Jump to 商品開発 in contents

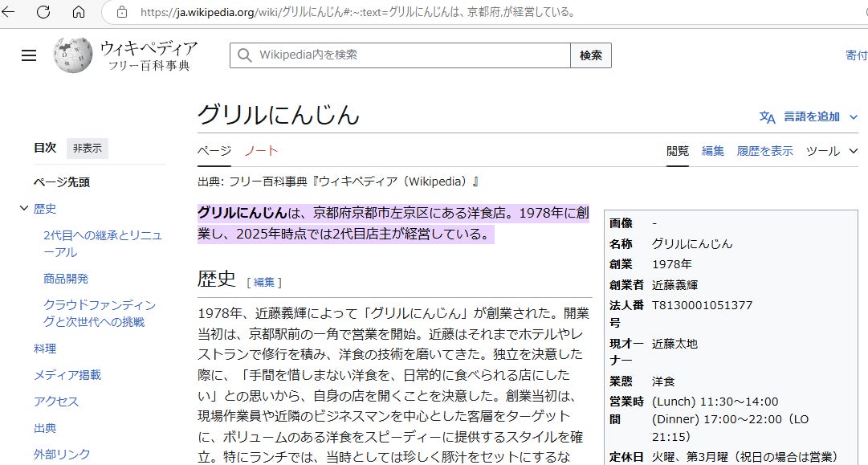[x=66, y=279]
